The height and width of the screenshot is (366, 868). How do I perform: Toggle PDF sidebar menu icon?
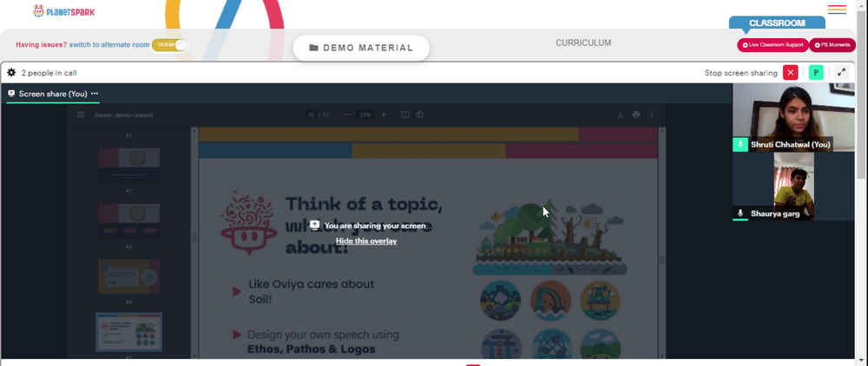81,114
